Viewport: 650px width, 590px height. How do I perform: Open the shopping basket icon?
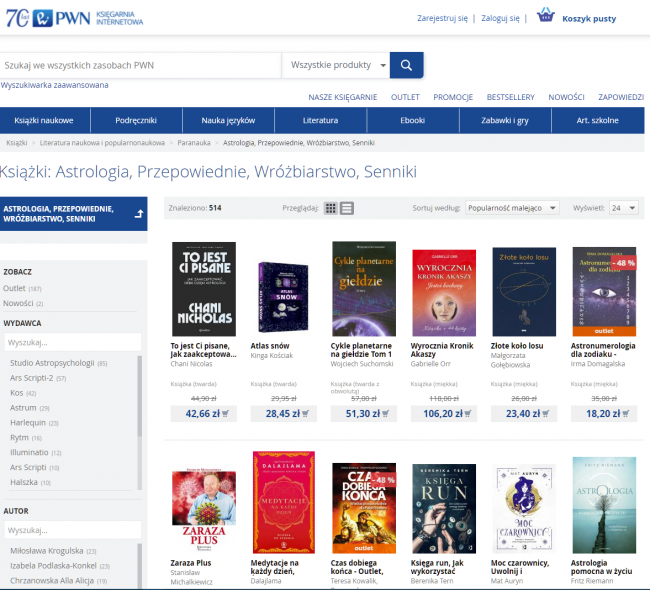pyautogui.click(x=545, y=16)
